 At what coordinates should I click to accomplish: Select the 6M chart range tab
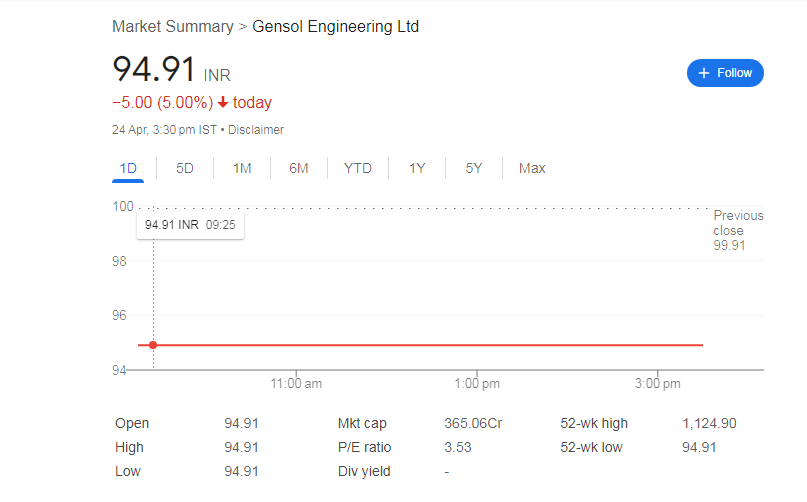tap(299, 168)
